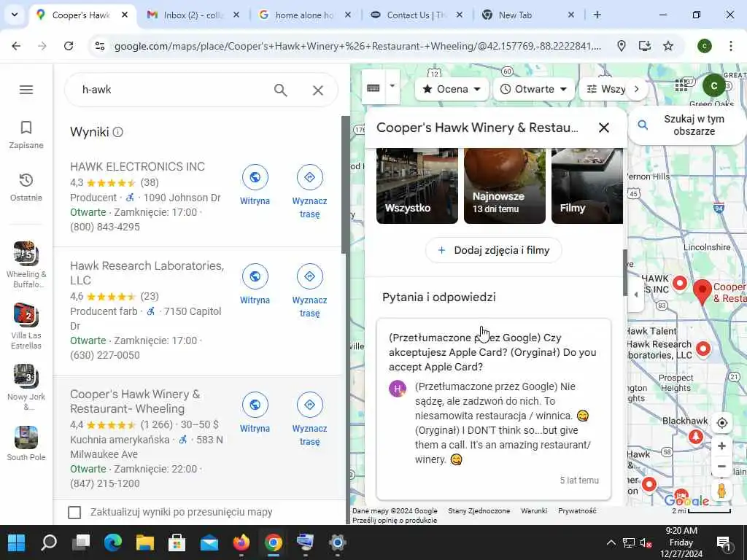Open the Google Maps hamburger menu
The width and height of the screenshot is (747, 560).
click(26, 90)
